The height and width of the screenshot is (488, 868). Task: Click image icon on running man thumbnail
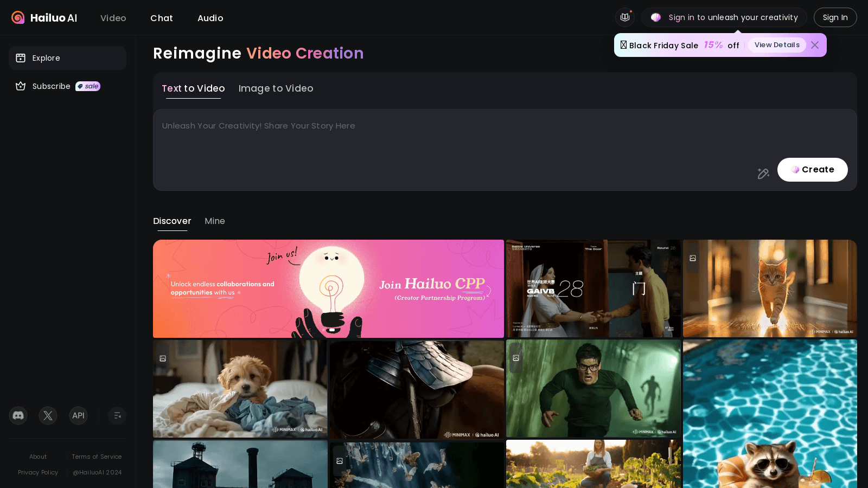(516, 358)
